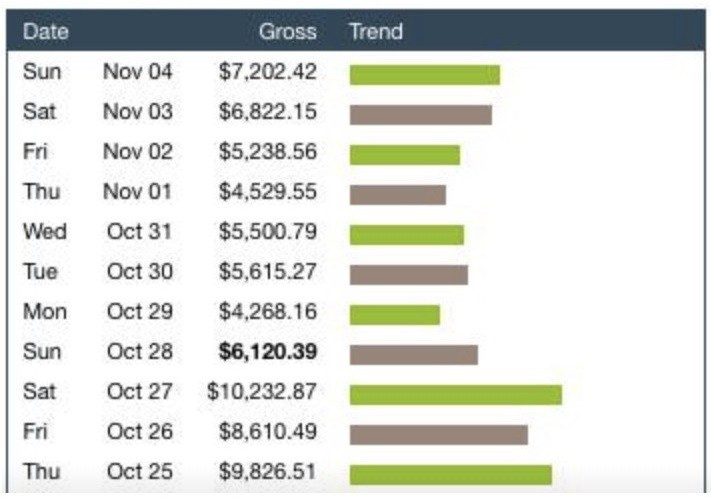Image resolution: width=711 pixels, height=497 pixels.
Task: Select the Trend column header
Action: tap(376, 31)
